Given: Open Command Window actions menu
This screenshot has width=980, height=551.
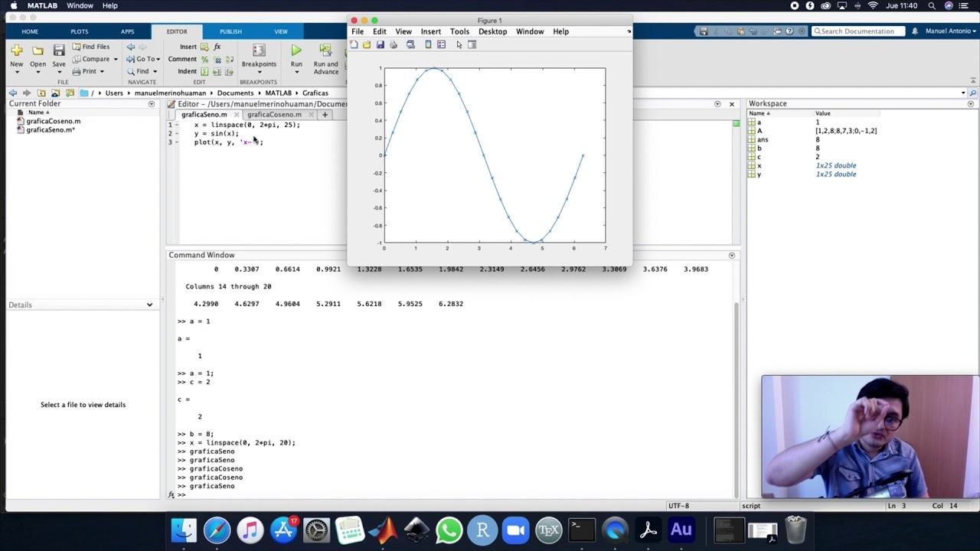Looking at the screenshot, I should coord(731,255).
